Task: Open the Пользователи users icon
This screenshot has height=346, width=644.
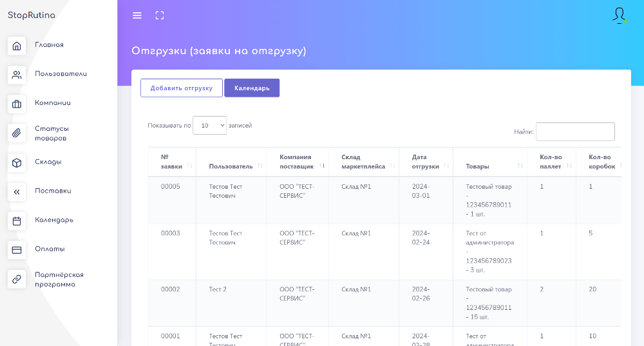Action: point(17,75)
